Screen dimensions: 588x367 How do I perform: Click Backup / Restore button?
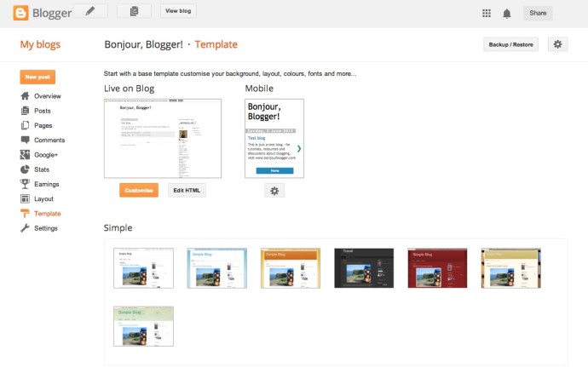[x=510, y=44]
